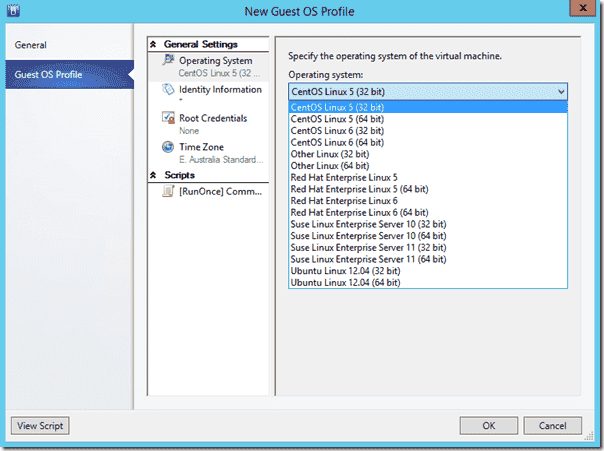
Task: Pick Other Linux (64 bit)
Action: point(428,166)
